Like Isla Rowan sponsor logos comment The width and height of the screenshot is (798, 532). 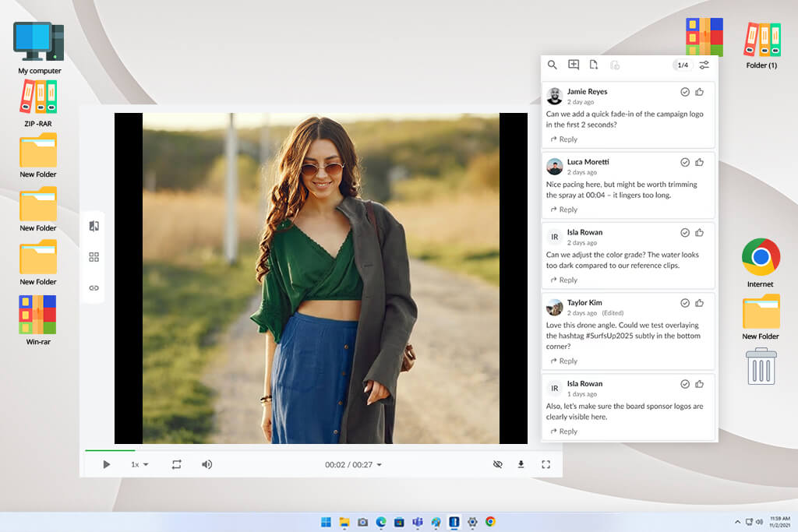click(700, 384)
